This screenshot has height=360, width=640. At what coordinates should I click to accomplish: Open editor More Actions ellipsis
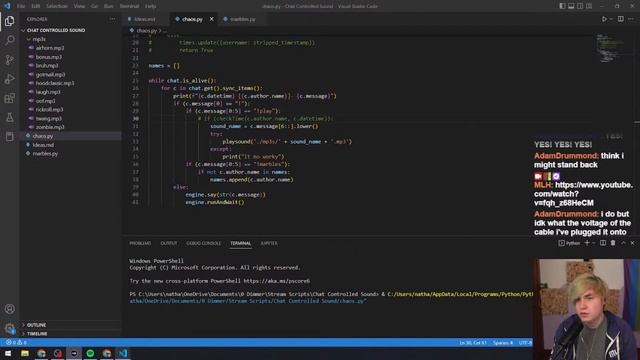coord(631,19)
